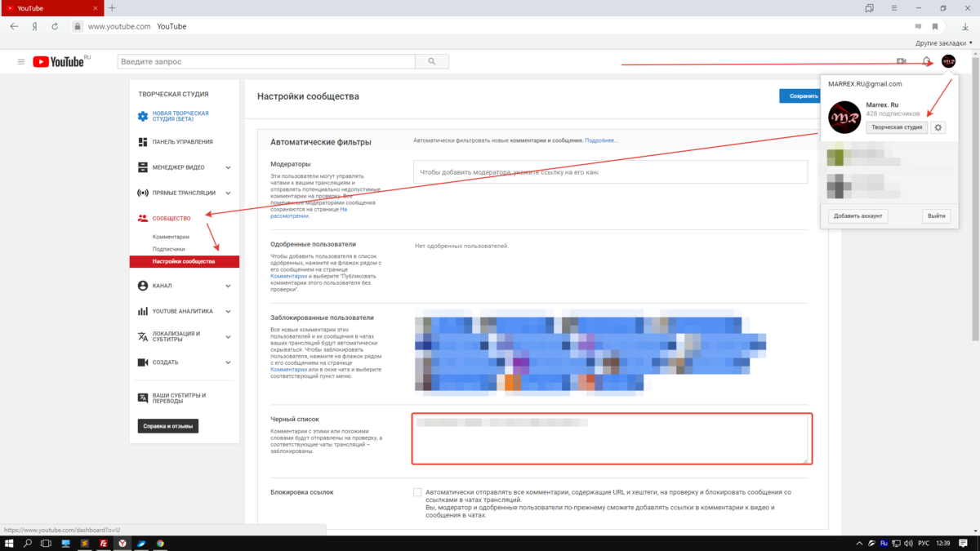The width and height of the screenshot is (980, 551).
Task: Click the 12:39 clock in taskbar
Action: tap(944, 543)
